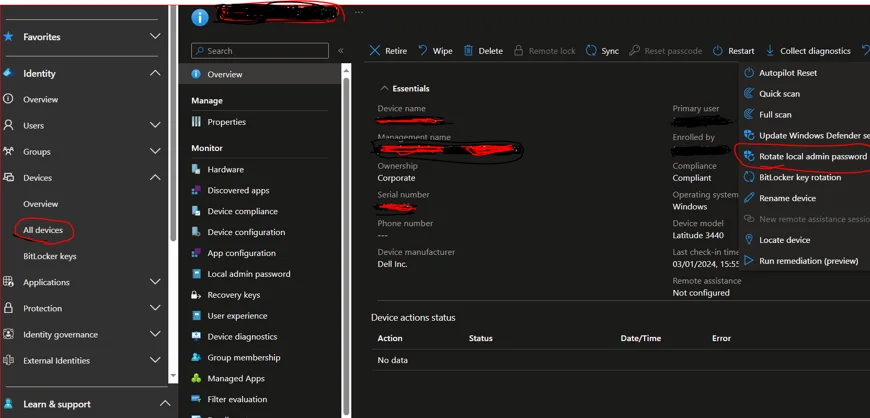Image resolution: width=870 pixels, height=418 pixels.
Task: Click the Sync icon in toolbar
Action: (x=591, y=51)
